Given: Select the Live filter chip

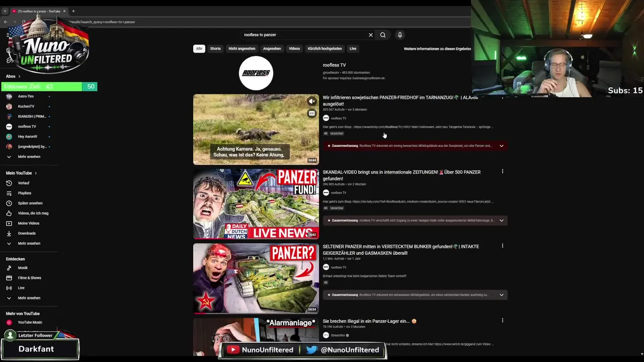Looking at the screenshot, I should click(x=353, y=49).
